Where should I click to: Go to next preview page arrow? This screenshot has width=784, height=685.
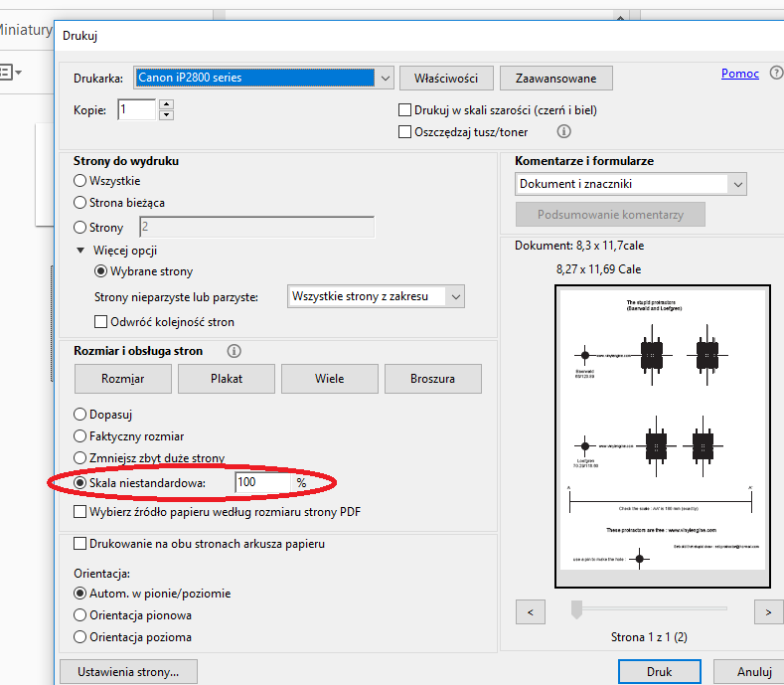(x=768, y=610)
